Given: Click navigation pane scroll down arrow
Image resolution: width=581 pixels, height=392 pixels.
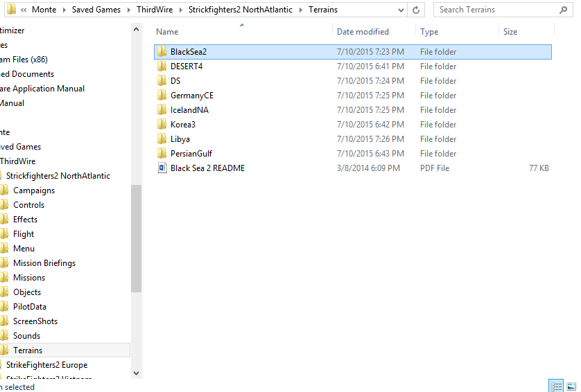Looking at the screenshot, I should (136, 373).
